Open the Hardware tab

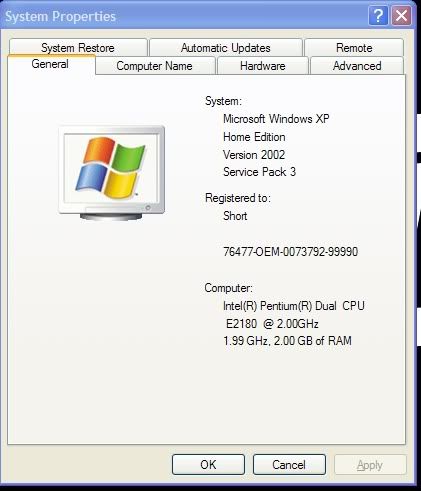point(263,66)
